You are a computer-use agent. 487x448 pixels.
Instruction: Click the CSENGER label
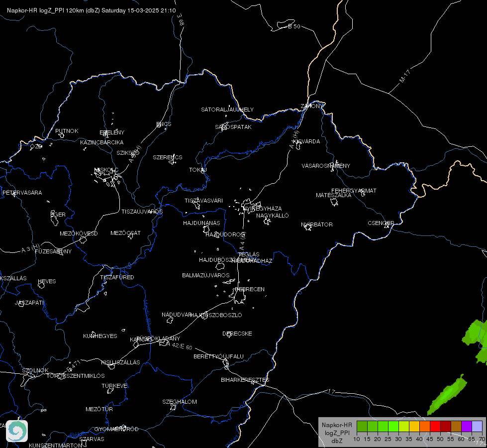(x=381, y=223)
